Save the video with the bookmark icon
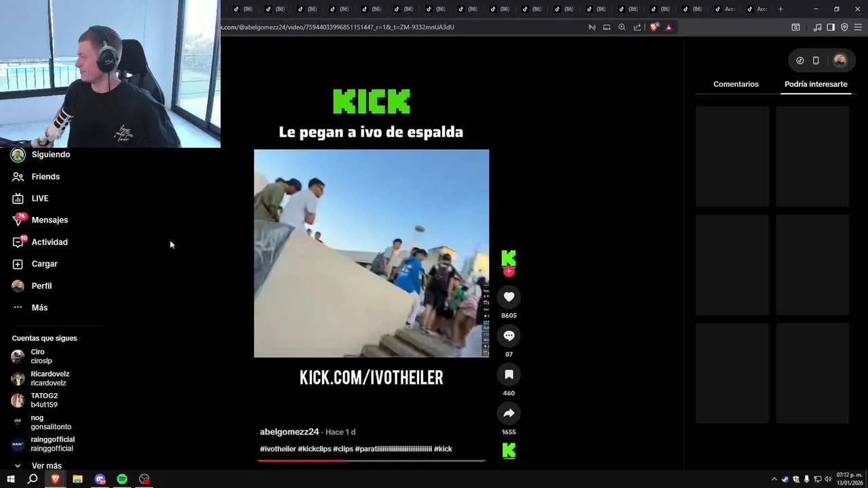Image resolution: width=868 pixels, height=488 pixels. click(x=509, y=375)
